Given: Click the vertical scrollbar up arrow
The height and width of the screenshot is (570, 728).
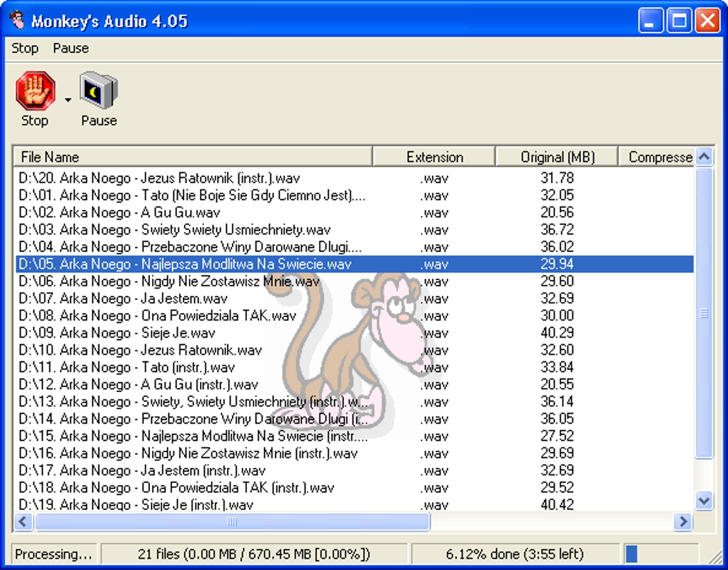Looking at the screenshot, I should tap(704, 156).
